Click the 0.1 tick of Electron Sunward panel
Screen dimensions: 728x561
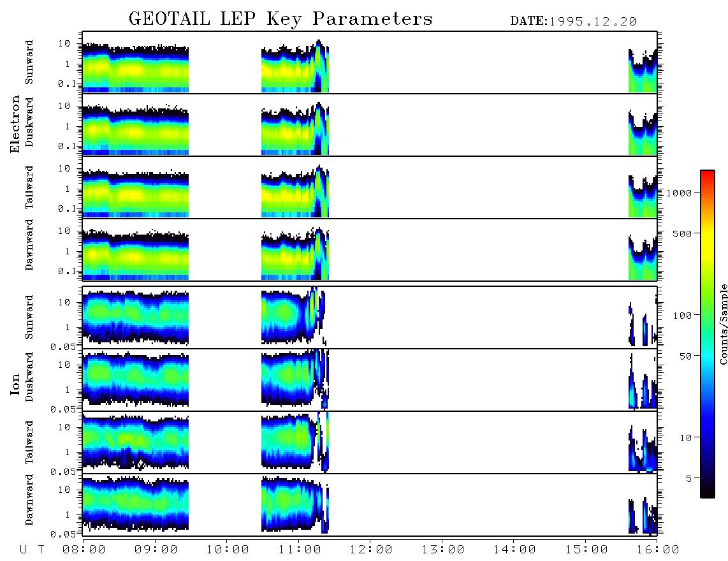[67, 84]
